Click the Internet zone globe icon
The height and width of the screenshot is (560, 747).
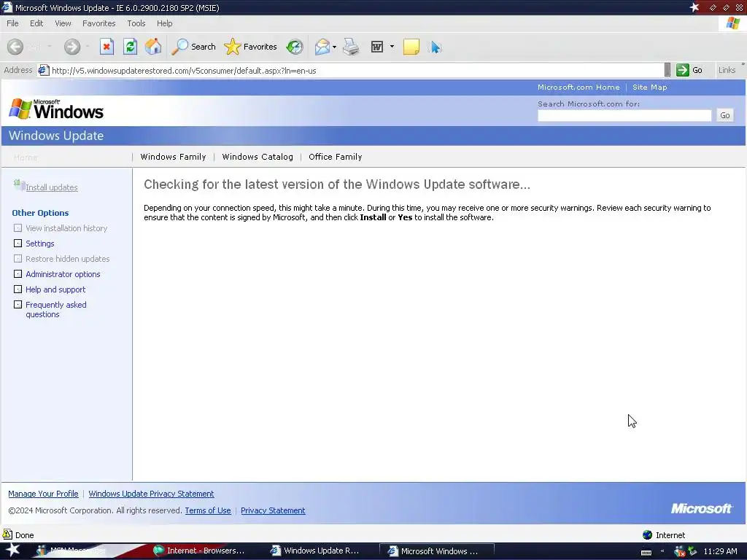tap(647, 534)
